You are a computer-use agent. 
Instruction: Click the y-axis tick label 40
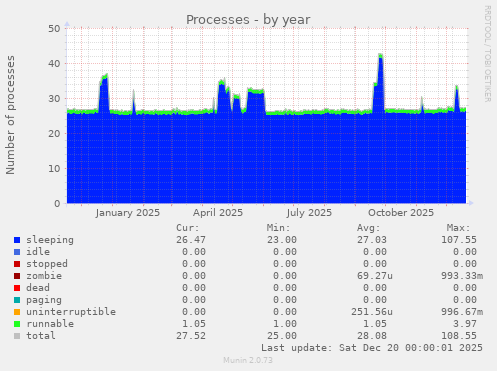54,64
